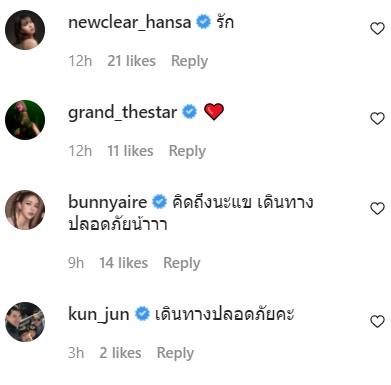Screen dimensions: 391x385
Task: Like grand_thestar's comment with the heart icon
Action: pos(377,119)
